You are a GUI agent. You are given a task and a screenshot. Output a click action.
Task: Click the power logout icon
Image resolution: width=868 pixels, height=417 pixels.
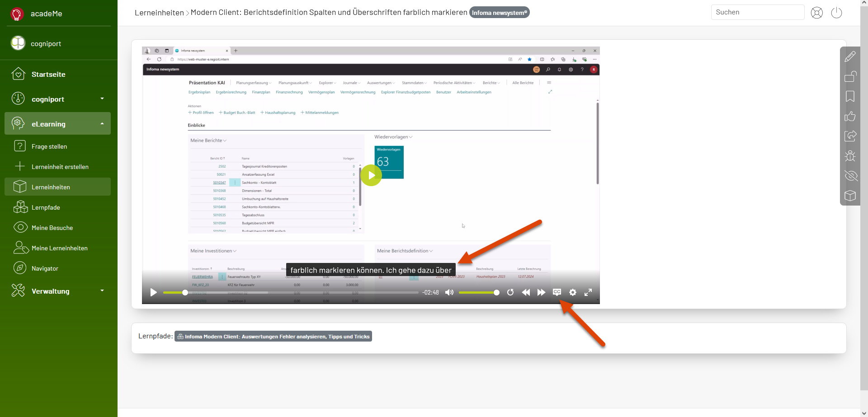tap(837, 13)
